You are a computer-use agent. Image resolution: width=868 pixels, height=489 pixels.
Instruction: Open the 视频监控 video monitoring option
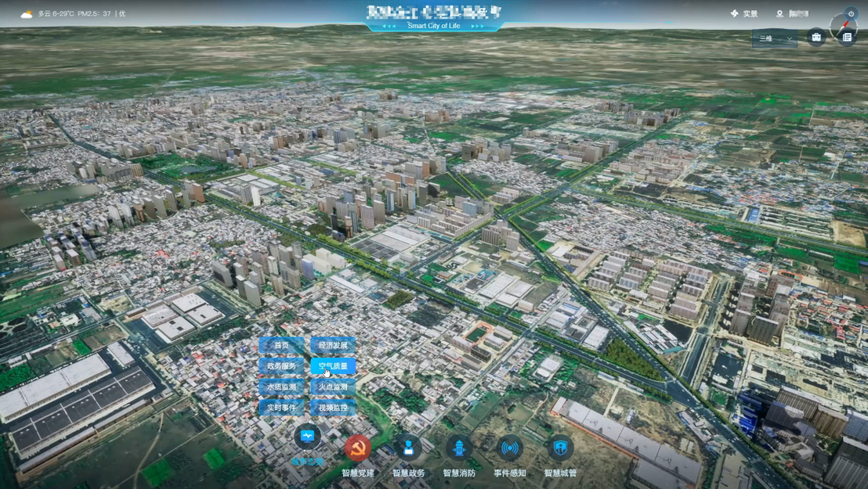(x=333, y=407)
